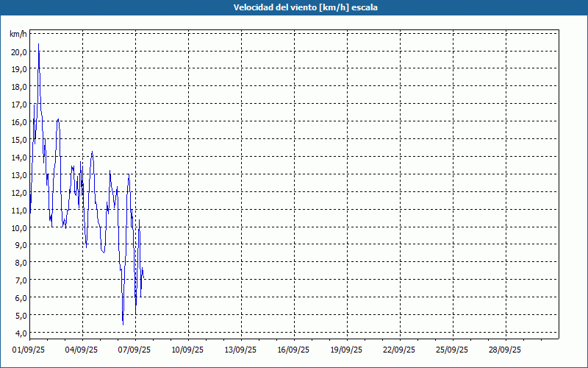Click the 6,0 y-axis value
This screenshot has height=368, width=588.
21,298
